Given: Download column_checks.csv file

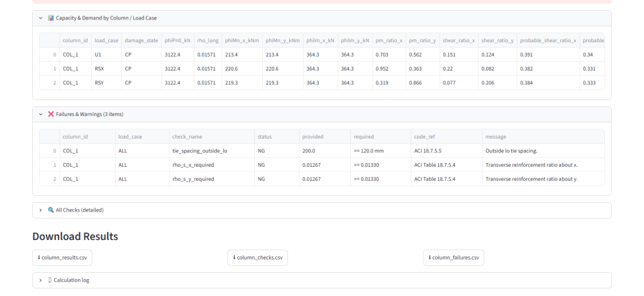Looking at the screenshot, I should (257, 258).
